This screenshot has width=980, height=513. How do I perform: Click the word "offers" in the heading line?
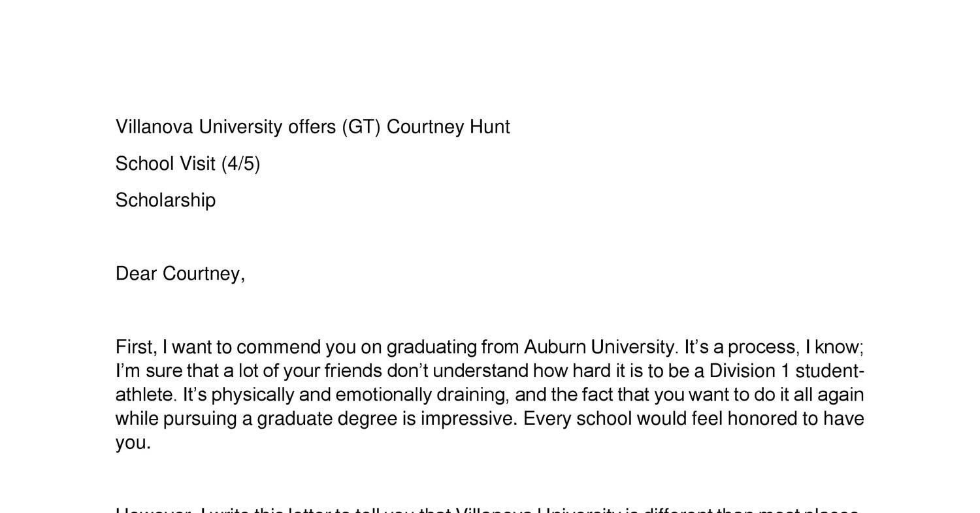click(312, 127)
